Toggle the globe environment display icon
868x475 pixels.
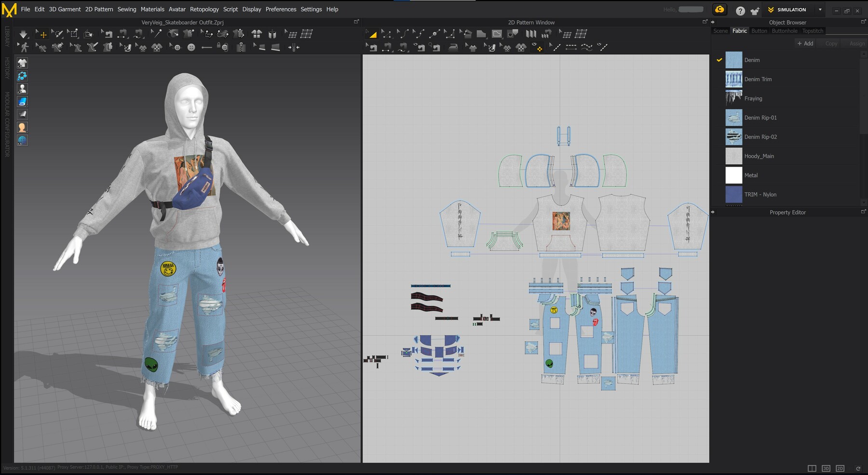(22, 140)
